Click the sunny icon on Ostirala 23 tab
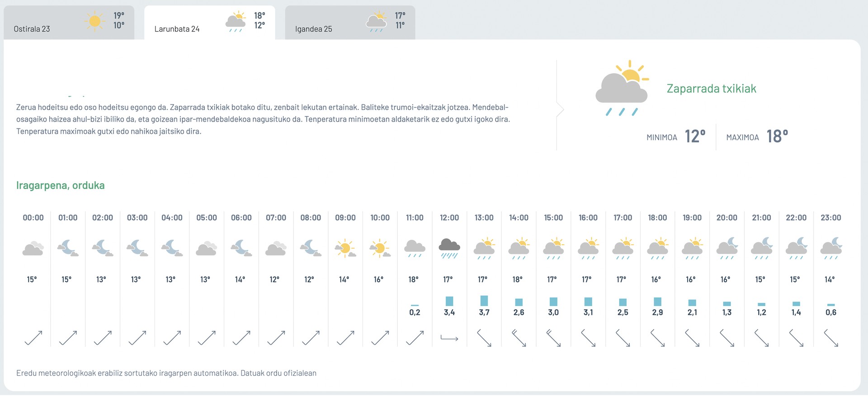The image size is (868, 396). click(x=95, y=21)
